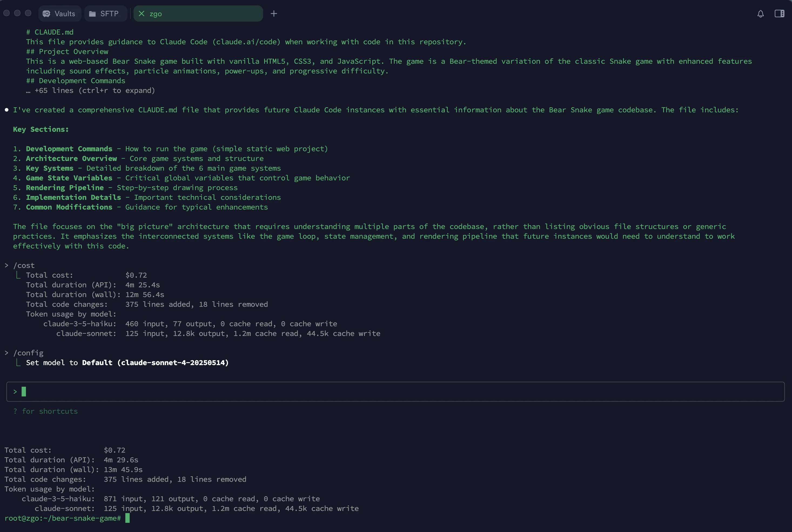Image resolution: width=792 pixels, height=532 pixels.
Task: Click the SFTP folder icon
Action: (92, 14)
